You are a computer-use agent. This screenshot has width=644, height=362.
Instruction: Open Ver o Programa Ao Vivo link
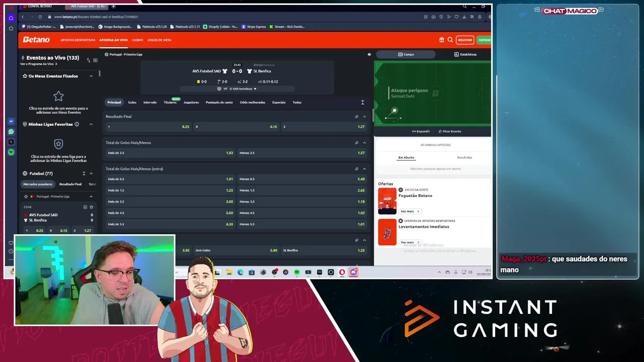[38, 64]
